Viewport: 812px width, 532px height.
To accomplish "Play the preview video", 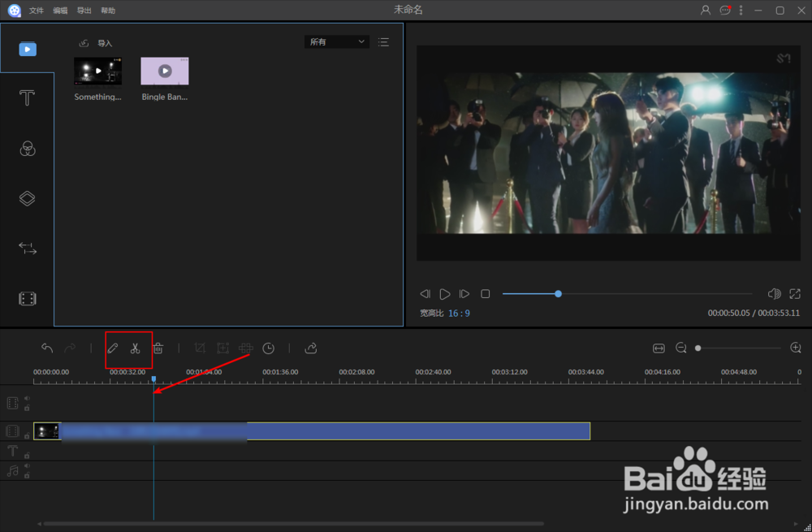I will 444,294.
